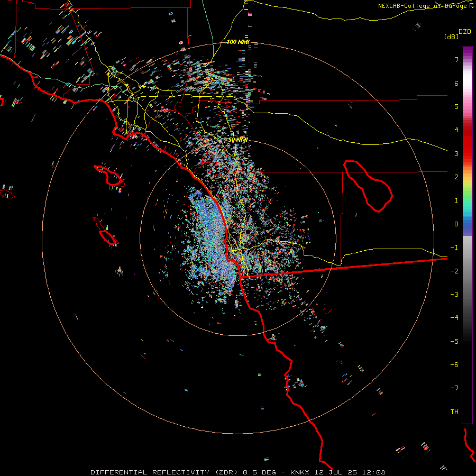476x476 pixels.
Task: Click the -4 tick label on scale
Action: click(x=454, y=318)
